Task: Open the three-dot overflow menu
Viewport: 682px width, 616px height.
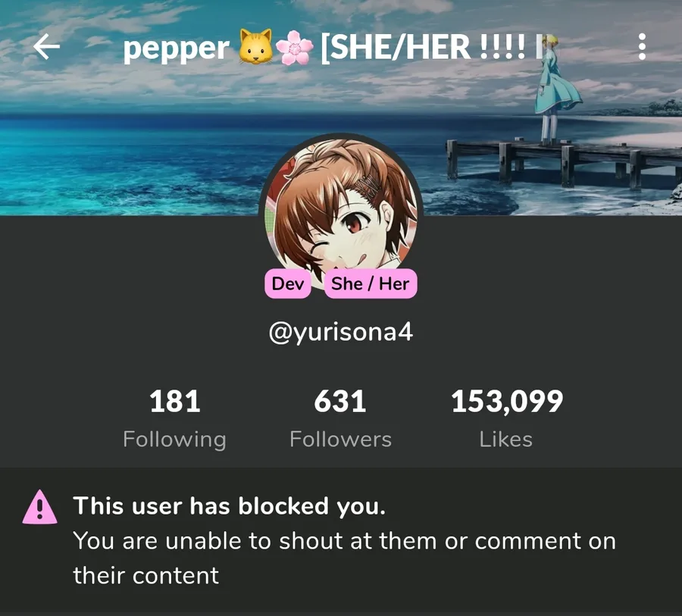Action: pyautogui.click(x=642, y=46)
